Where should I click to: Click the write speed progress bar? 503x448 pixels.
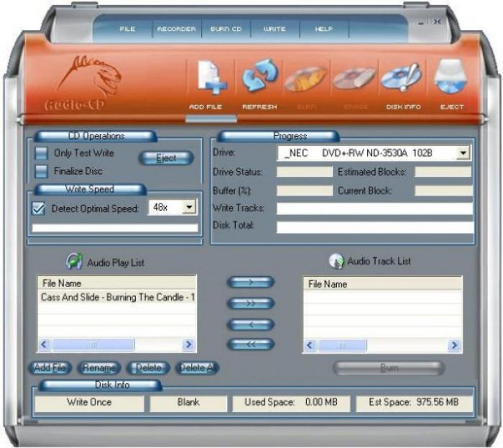pos(115,228)
